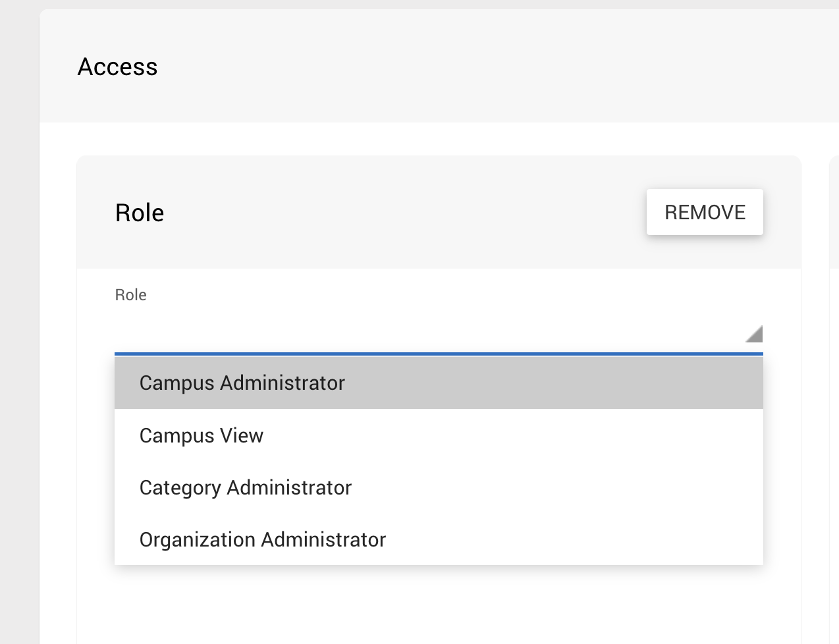
Task: Select Organization Administrator from dropdown
Action: point(439,539)
